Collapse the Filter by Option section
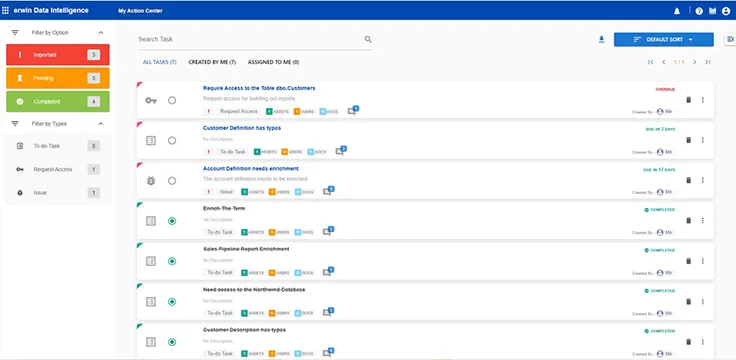The height and width of the screenshot is (360, 736). pos(100,33)
